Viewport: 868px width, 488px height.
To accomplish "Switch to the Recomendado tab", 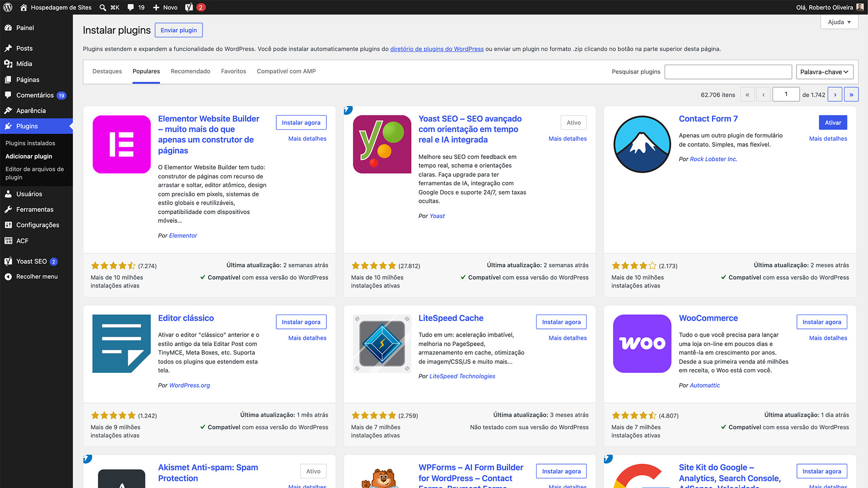I will [x=190, y=71].
